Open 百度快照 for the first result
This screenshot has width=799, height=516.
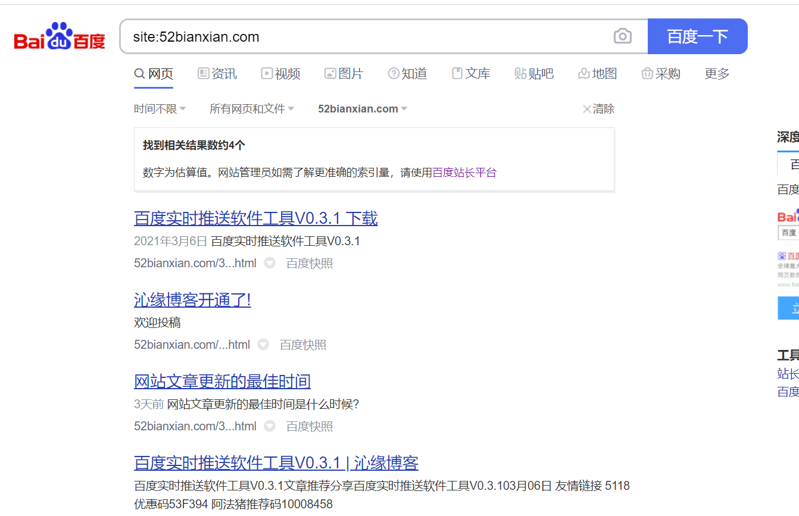pos(309,263)
